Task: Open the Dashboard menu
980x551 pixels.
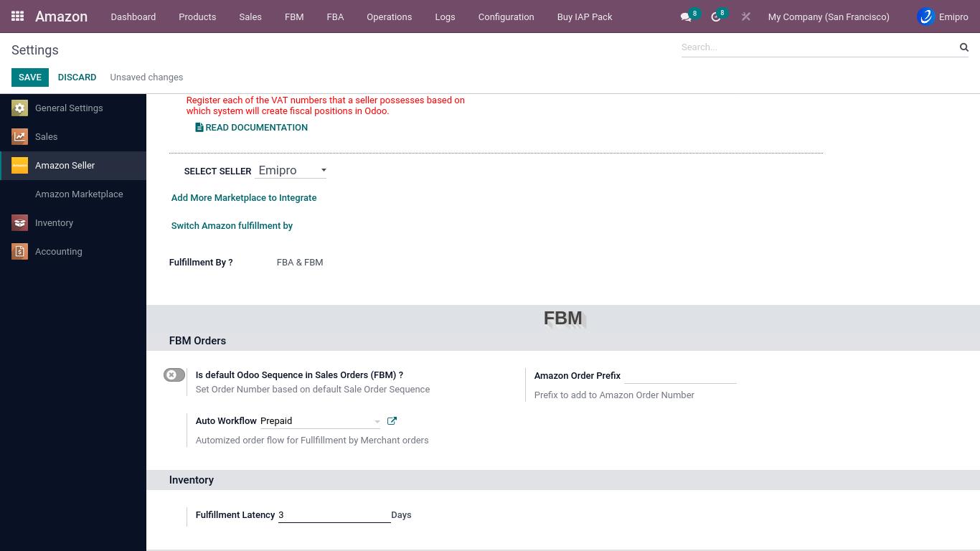Action: pyautogui.click(x=133, y=17)
